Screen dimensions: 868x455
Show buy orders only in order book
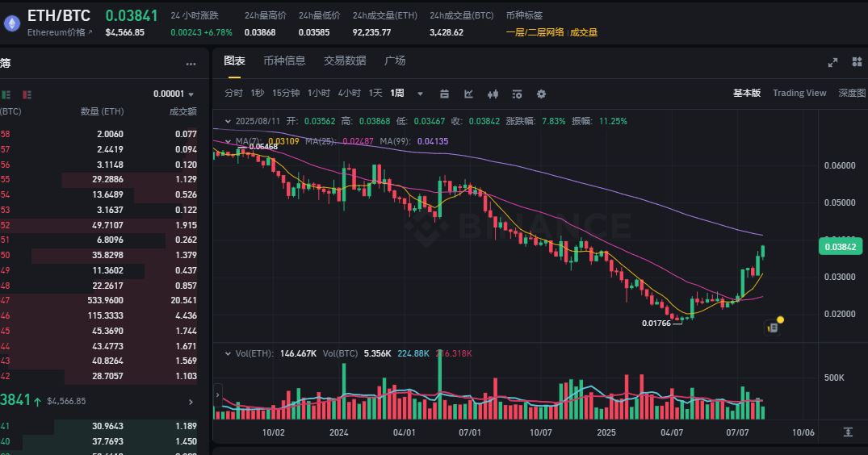(6, 94)
